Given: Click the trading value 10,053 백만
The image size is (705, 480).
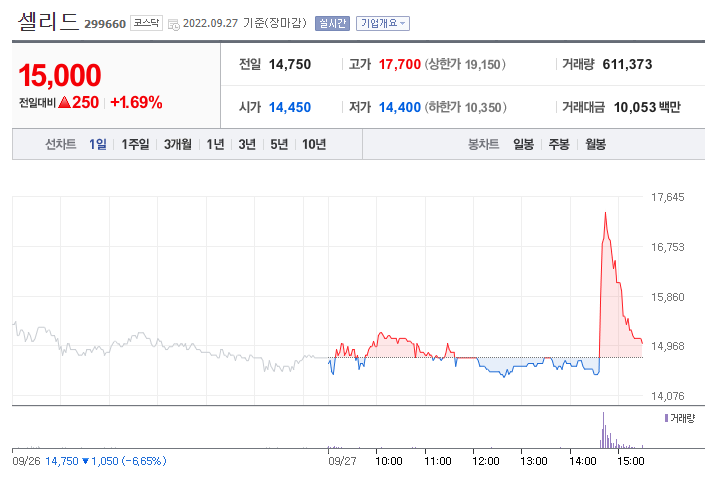Looking at the screenshot, I should click(x=647, y=107).
